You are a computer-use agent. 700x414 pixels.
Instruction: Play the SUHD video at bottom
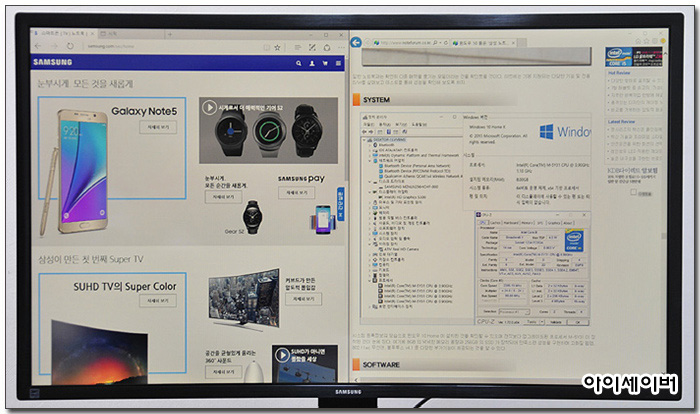point(282,355)
